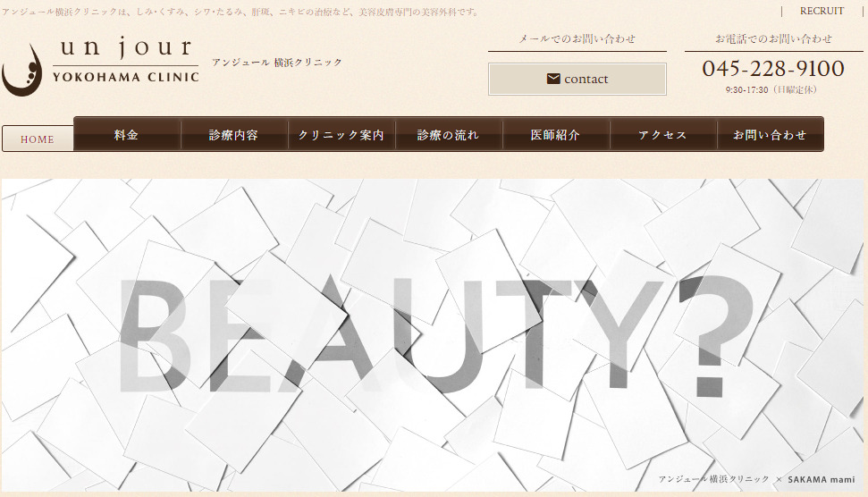Screen dimensions: 868x497
Task: Click アンジュール 横浜クリニック text beside logo
Action: click(x=277, y=62)
